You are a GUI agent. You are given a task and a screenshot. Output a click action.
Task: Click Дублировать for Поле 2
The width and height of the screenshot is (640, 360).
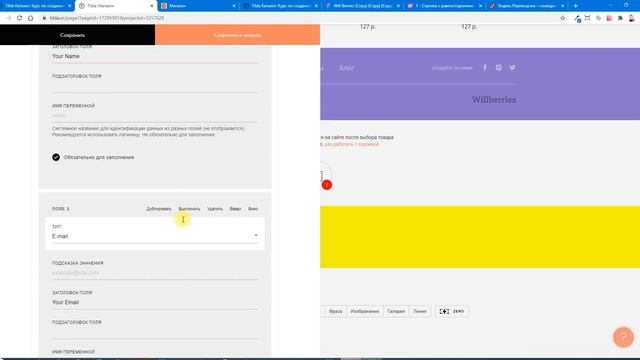click(159, 209)
